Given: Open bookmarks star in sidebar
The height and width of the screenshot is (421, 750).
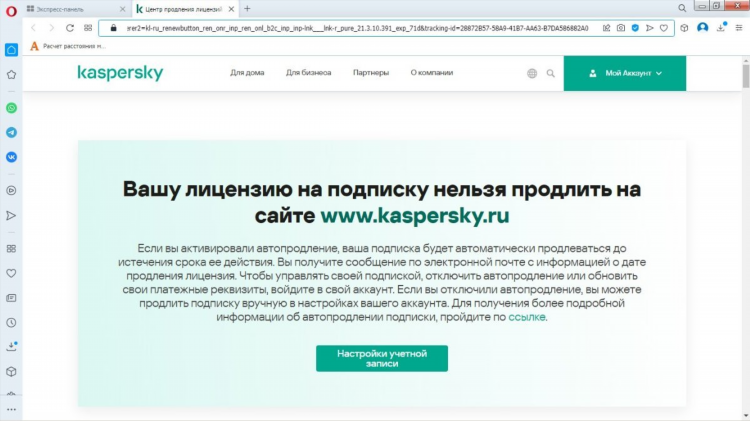Looking at the screenshot, I should pos(11,75).
